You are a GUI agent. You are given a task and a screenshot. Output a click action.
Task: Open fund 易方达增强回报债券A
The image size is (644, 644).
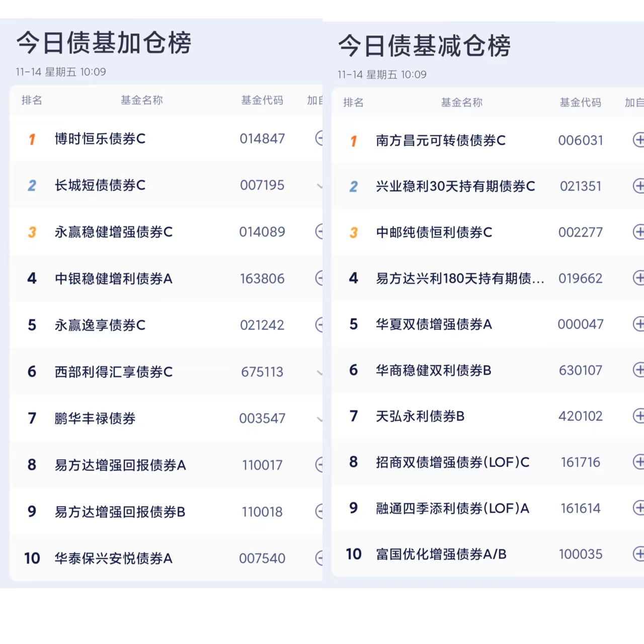120,465
